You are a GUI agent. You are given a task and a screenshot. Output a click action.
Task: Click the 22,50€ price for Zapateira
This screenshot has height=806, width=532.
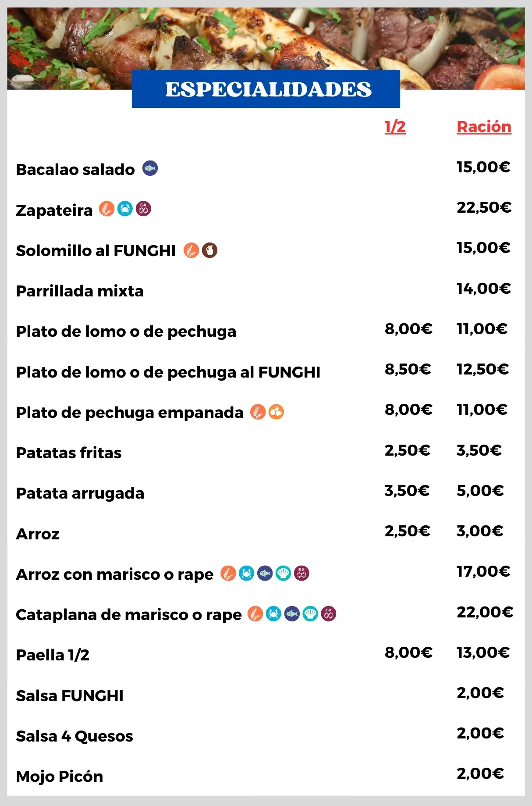pyautogui.click(x=484, y=207)
